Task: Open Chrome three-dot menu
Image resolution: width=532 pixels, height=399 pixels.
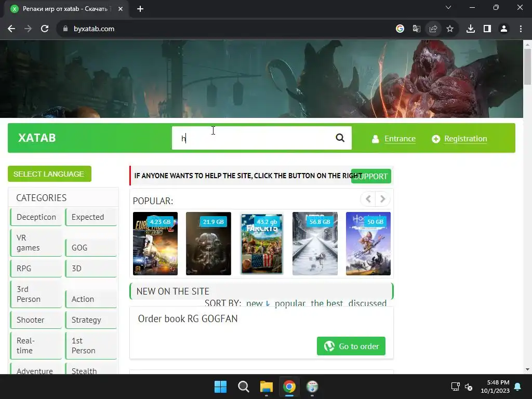Action: [x=521, y=29]
